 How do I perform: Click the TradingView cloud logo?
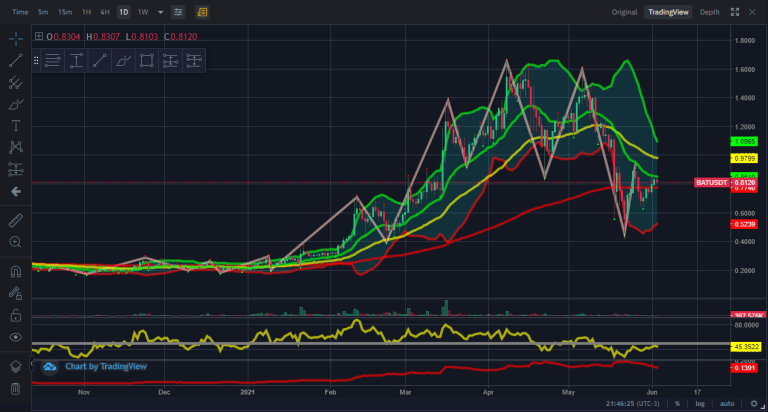pyautogui.click(x=49, y=366)
